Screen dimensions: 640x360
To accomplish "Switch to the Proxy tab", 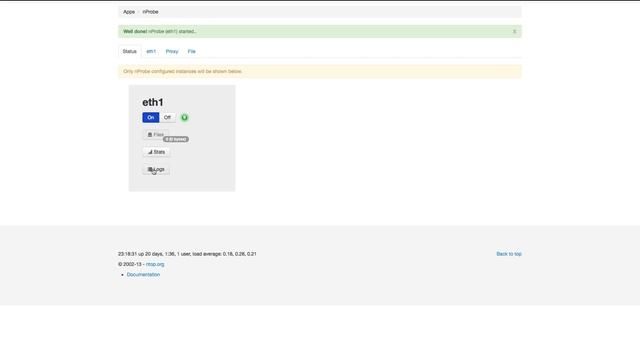I will point(172,51).
